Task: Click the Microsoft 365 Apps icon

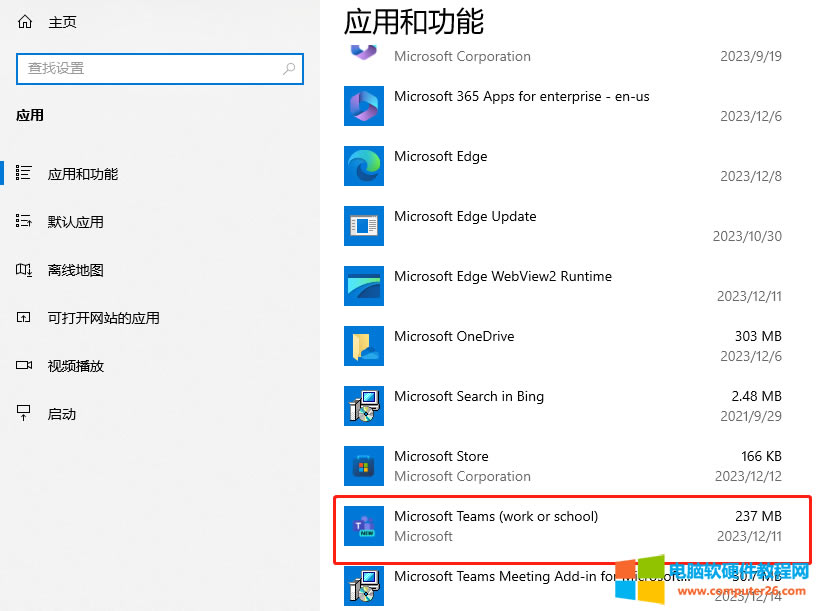Action: [x=363, y=106]
